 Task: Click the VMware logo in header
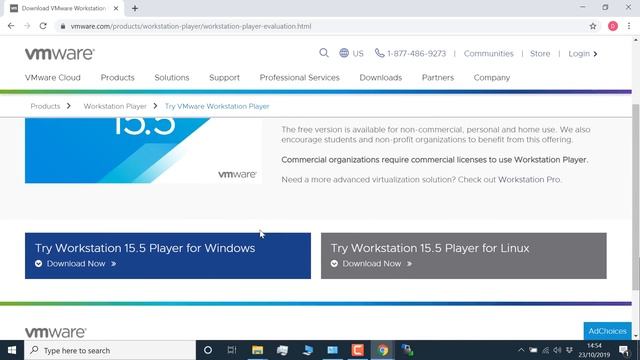[x=60, y=53]
